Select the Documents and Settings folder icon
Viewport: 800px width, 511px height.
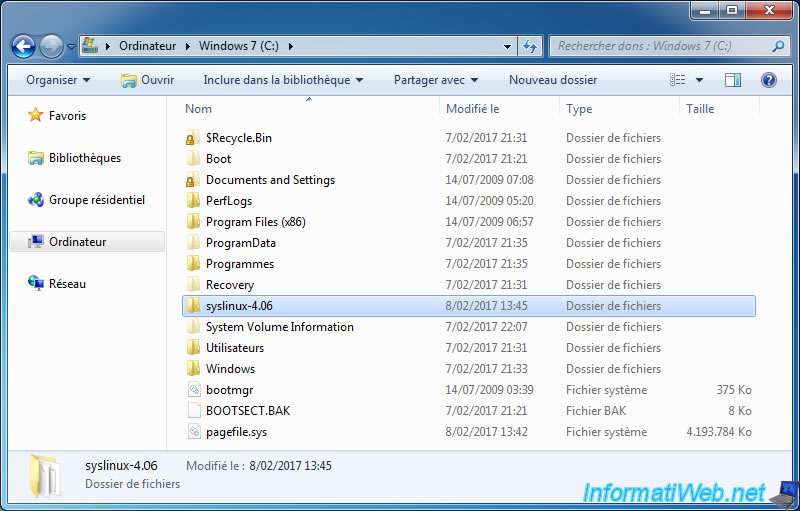[193, 180]
